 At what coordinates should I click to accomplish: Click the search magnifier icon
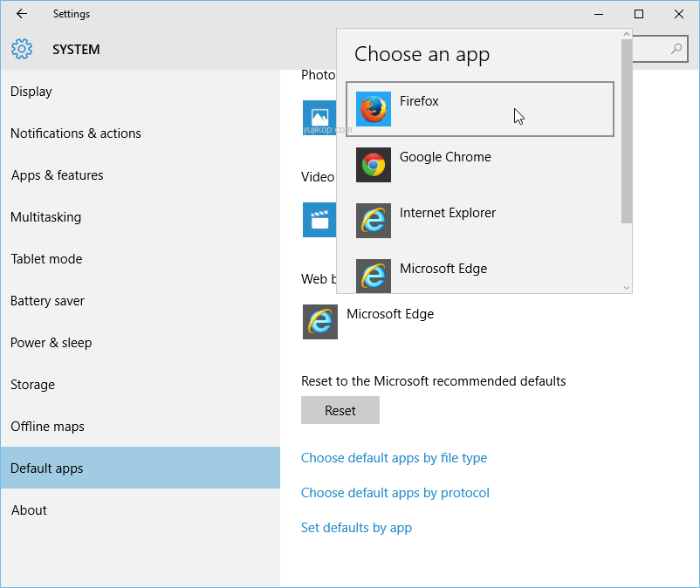click(x=676, y=49)
